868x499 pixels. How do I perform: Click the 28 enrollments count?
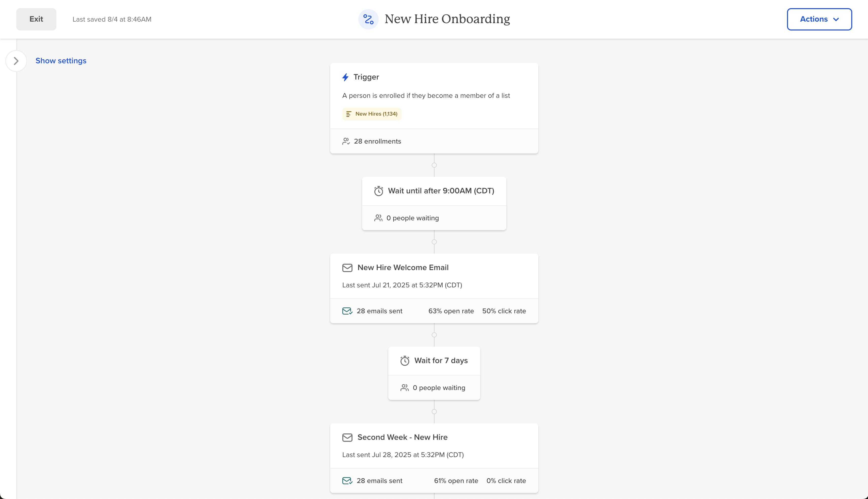pyautogui.click(x=377, y=141)
